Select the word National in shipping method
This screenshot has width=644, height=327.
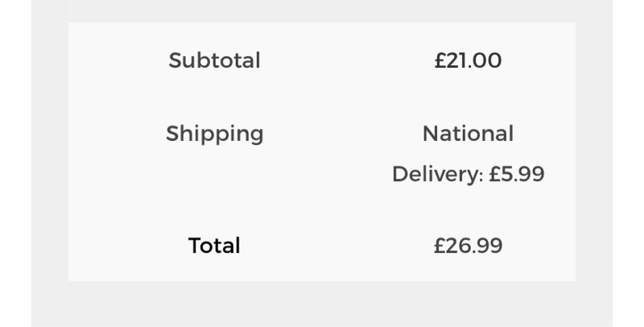click(x=468, y=133)
